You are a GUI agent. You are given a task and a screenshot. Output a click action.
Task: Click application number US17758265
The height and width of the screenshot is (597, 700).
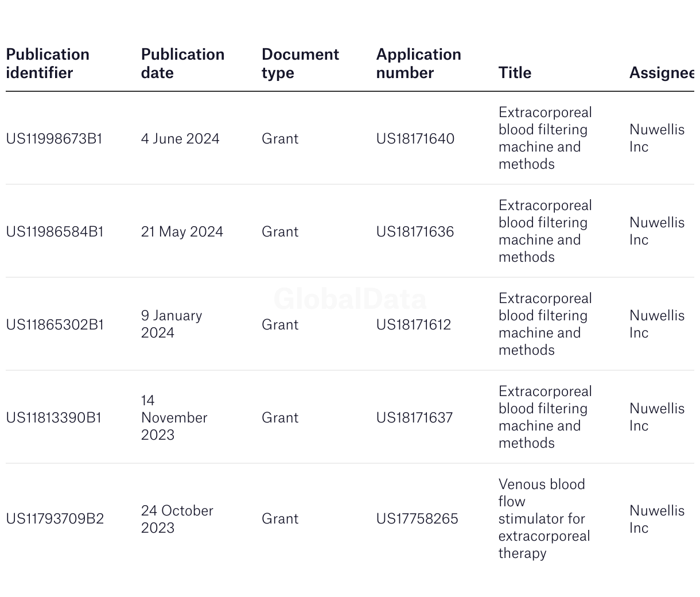pyautogui.click(x=417, y=518)
